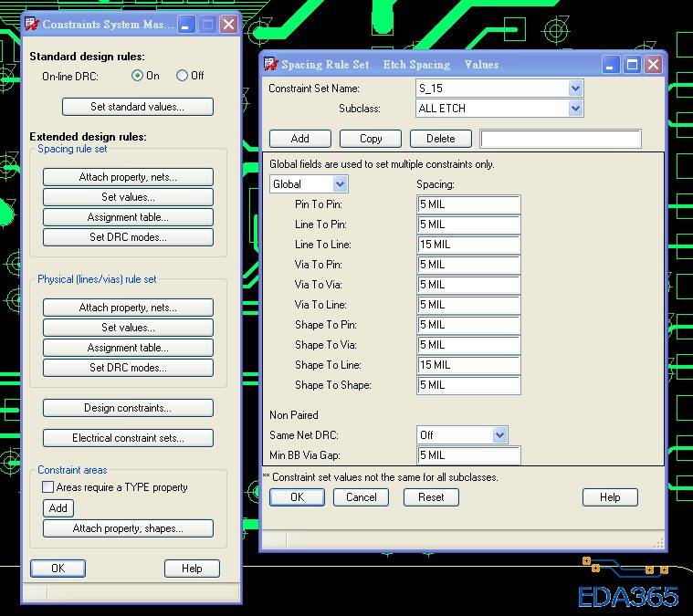Click Set standard values button
The width and height of the screenshot is (693, 616).
(x=138, y=107)
